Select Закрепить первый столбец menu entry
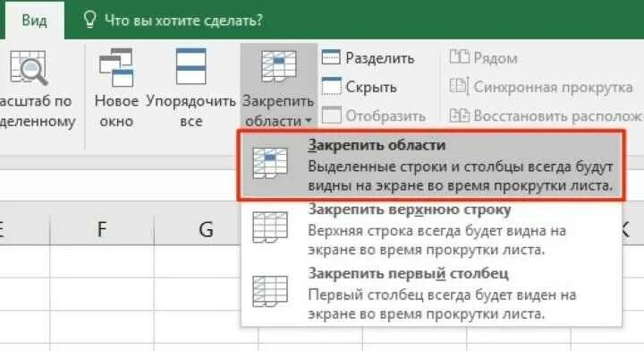Viewport: 644px width, 351px height. [431, 295]
